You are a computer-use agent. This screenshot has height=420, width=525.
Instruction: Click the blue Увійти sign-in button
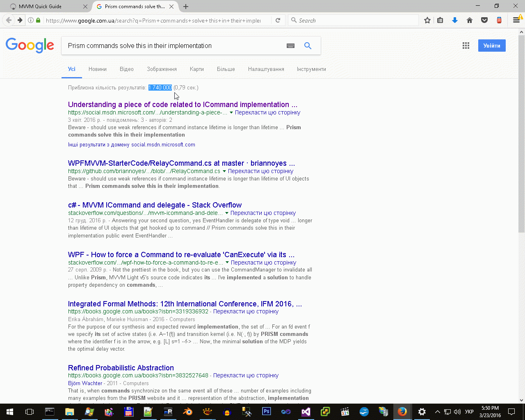tap(492, 46)
